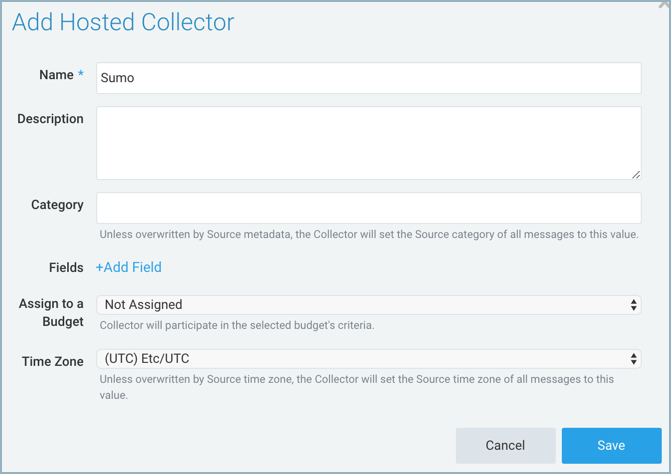Click the Assign to a Budget label

click(x=51, y=312)
